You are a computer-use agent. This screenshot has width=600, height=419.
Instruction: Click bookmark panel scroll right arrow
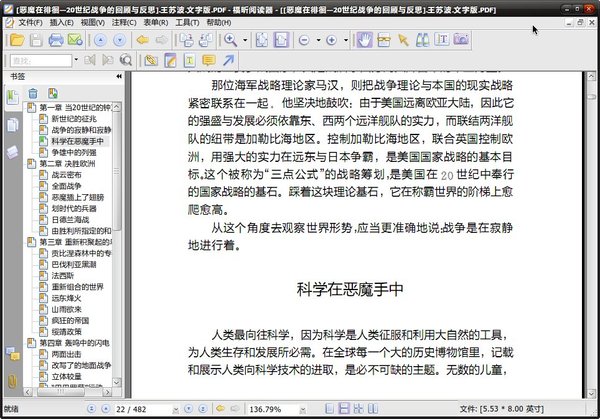click(x=108, y=392)
